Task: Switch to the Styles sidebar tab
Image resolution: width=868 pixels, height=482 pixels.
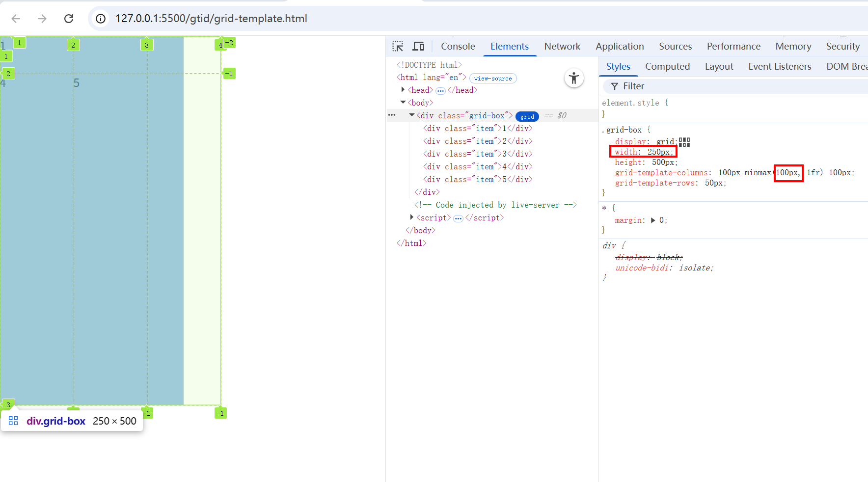Action: click(618, 66)
